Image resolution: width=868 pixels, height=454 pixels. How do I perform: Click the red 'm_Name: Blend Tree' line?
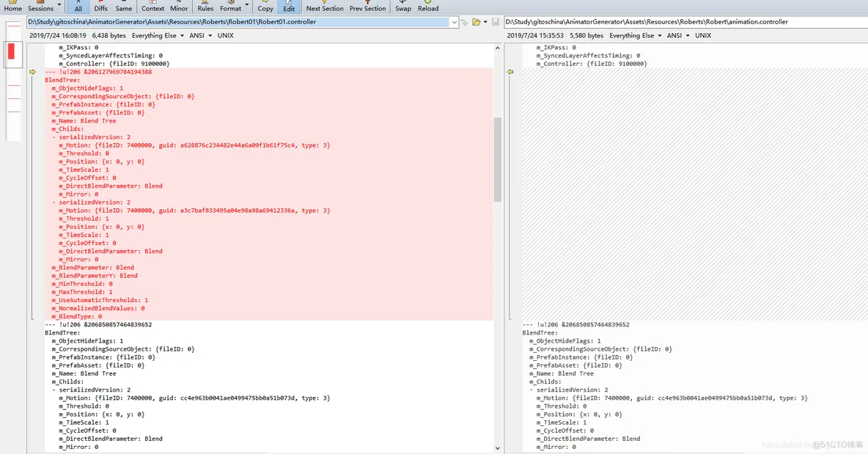(84, 121)
